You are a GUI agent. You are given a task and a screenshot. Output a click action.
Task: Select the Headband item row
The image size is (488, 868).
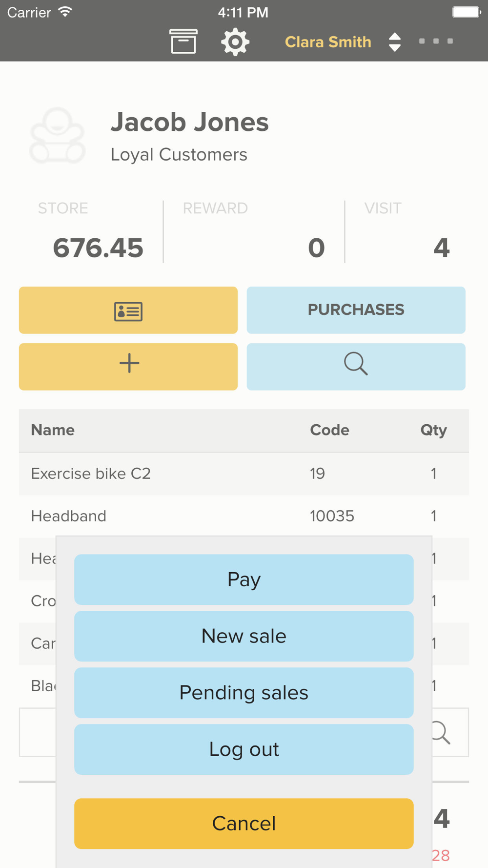pyautogui.click(x=244, y=516)
